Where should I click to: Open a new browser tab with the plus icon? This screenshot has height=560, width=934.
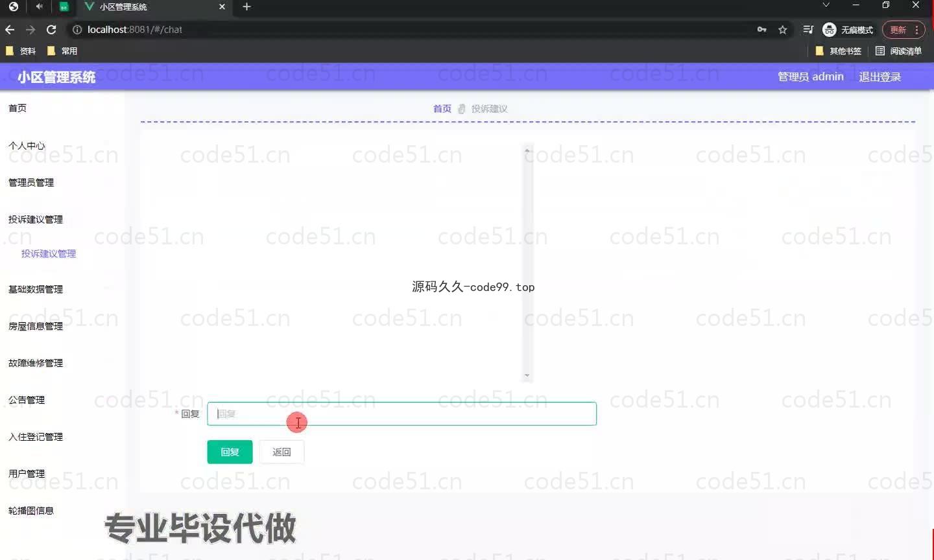(246, 6)
